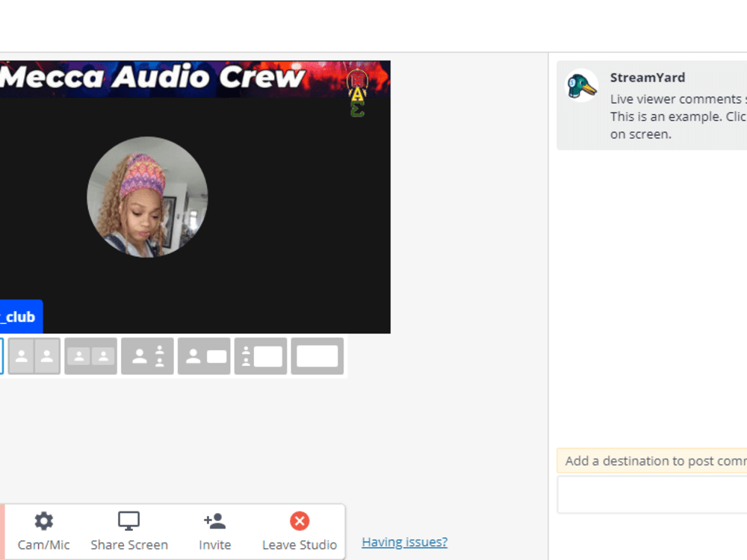The height and width of the screenshot is (560, 747).
Task: Click the blue _club name tag
Action: tap(21, 317)
